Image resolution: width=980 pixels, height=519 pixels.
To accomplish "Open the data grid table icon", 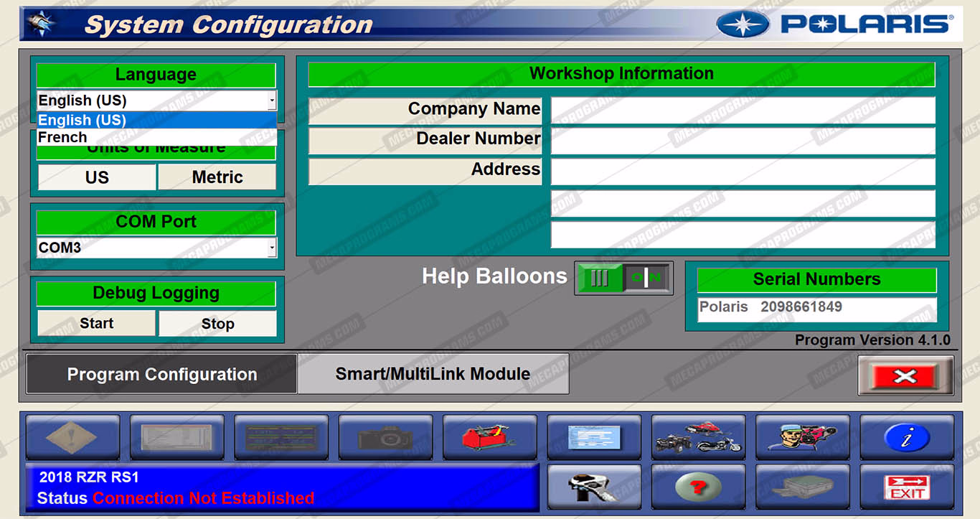I will click(281, 437).
